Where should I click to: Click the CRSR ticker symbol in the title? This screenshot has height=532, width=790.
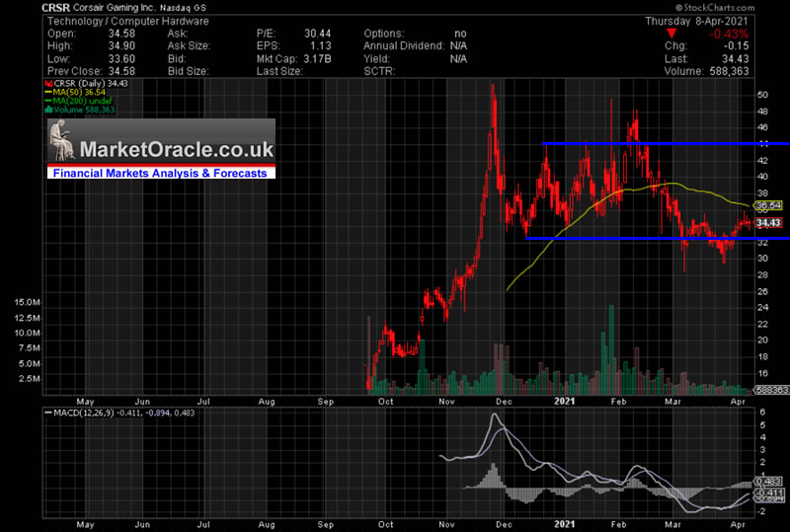point(56,8)
